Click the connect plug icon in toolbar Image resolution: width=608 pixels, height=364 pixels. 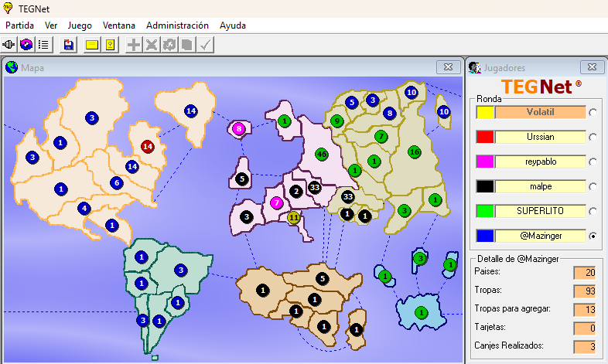coord(10,45)
